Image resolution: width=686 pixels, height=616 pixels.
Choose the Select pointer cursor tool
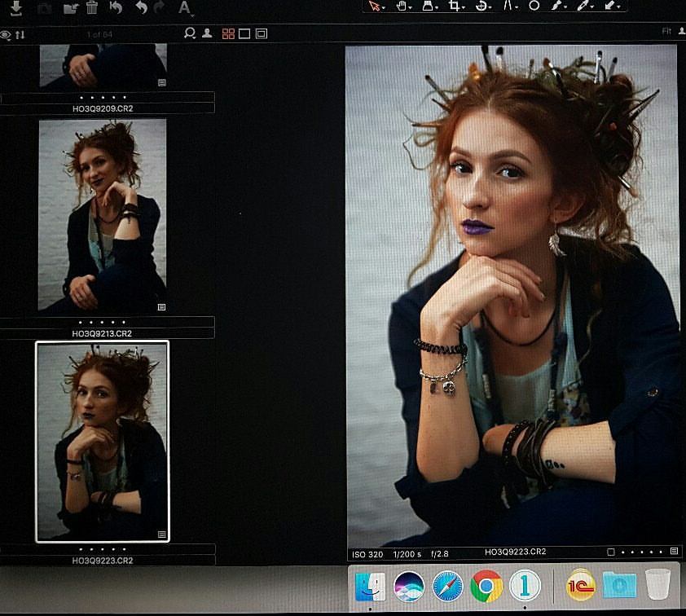click(374, 6)
